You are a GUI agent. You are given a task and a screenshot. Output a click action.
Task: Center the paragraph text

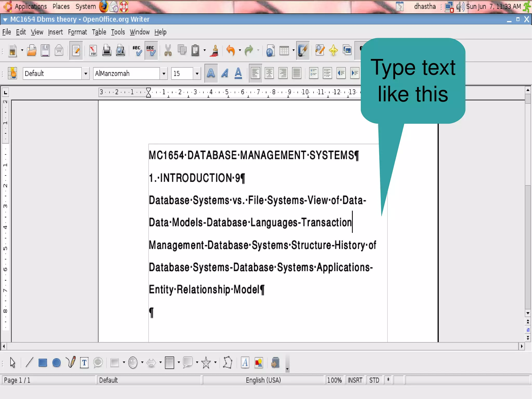coord(269,73)
